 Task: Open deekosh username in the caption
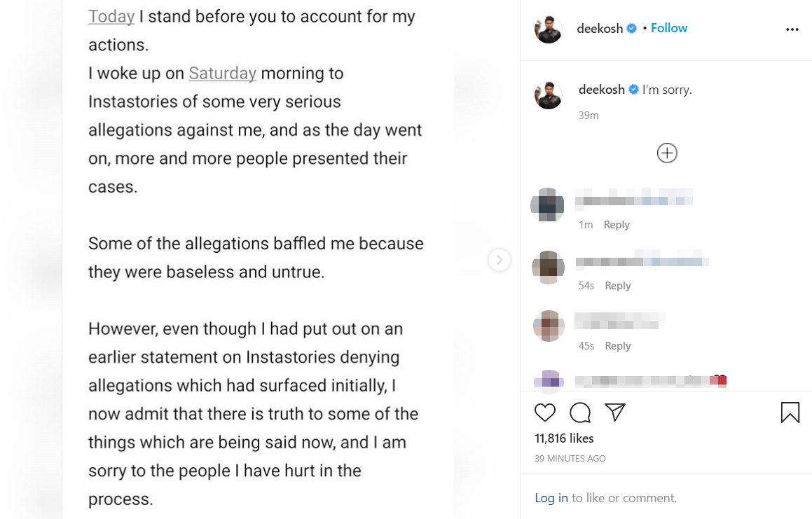point(601,90)
